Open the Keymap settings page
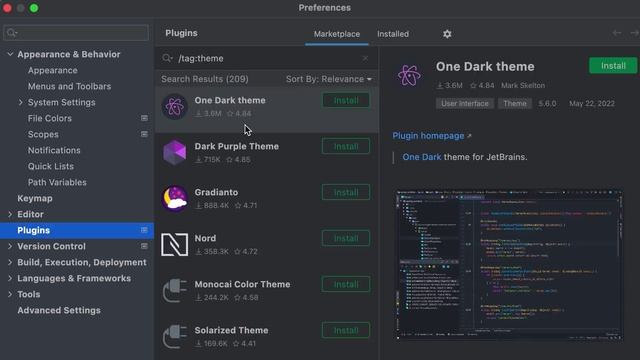 tap(35, 198)
